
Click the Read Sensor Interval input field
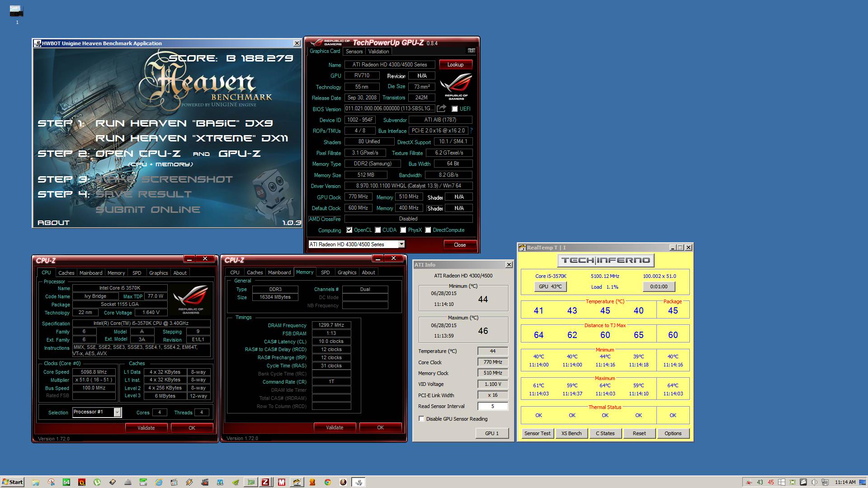(492, 406)
